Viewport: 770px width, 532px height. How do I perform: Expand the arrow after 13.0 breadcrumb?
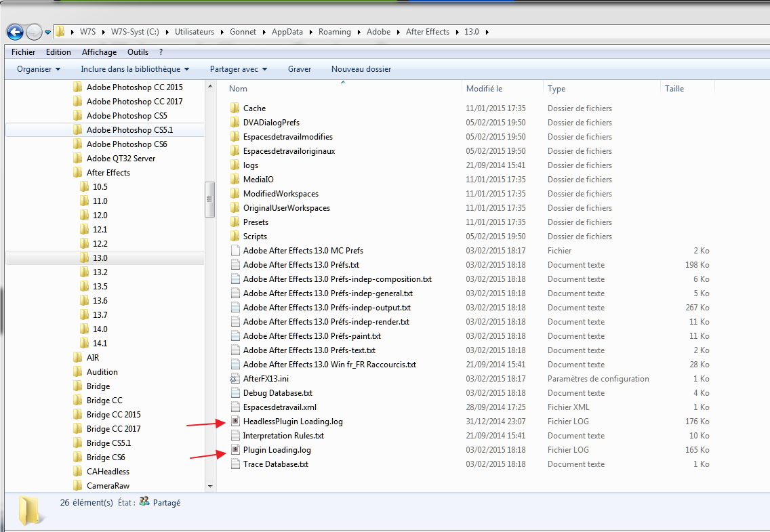487,32
